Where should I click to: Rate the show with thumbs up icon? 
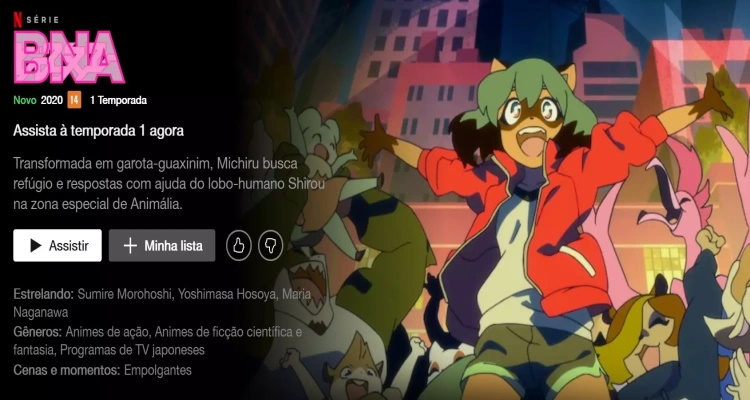point(239,245)
